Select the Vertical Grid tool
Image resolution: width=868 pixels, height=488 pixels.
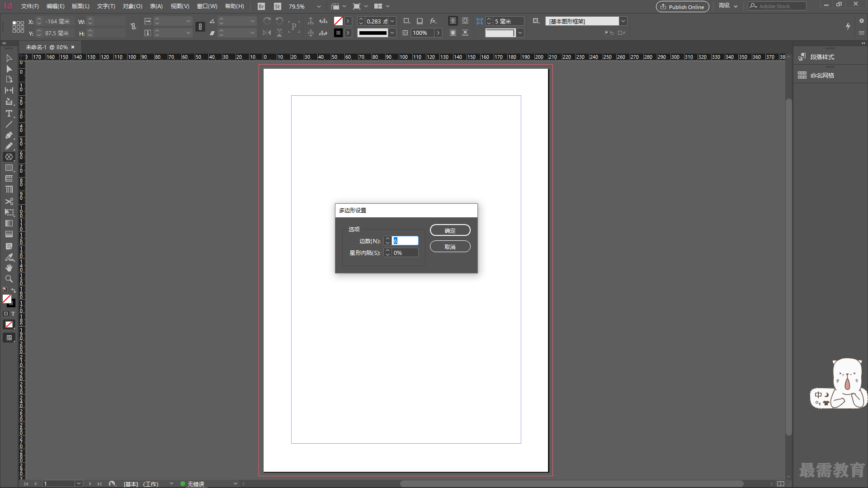coord(9,190)
